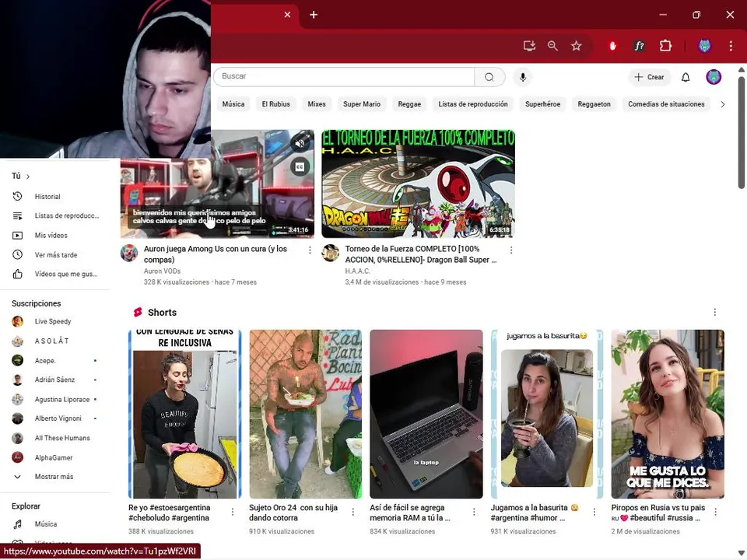The height and width of the screenshot is (560, 747).
Task: Expand the Tú section chevron
Action: (28, 177)
